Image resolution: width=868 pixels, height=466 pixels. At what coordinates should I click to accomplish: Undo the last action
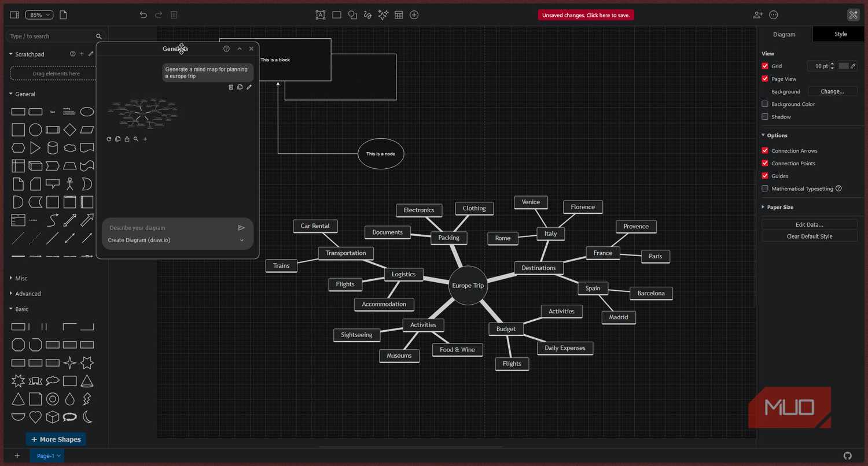[144, 15]
